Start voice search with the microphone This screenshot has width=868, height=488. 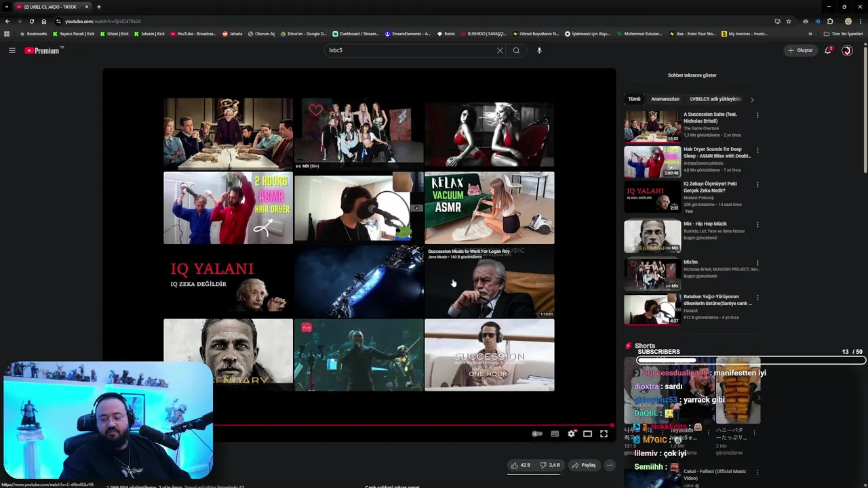point(539,50)
